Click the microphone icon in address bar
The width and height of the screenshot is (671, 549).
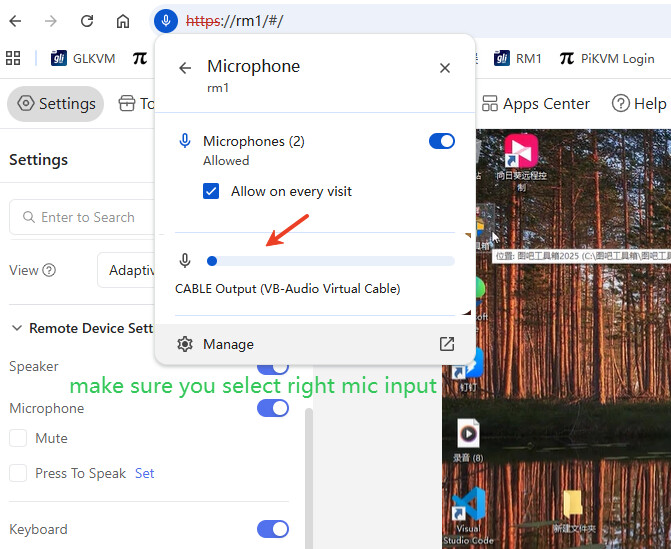click(167, 20)
